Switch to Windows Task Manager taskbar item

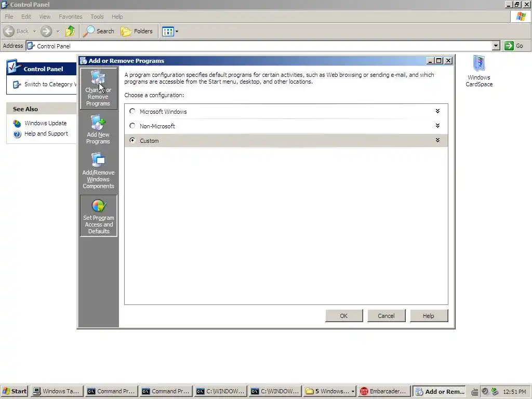tap(57, 391)
